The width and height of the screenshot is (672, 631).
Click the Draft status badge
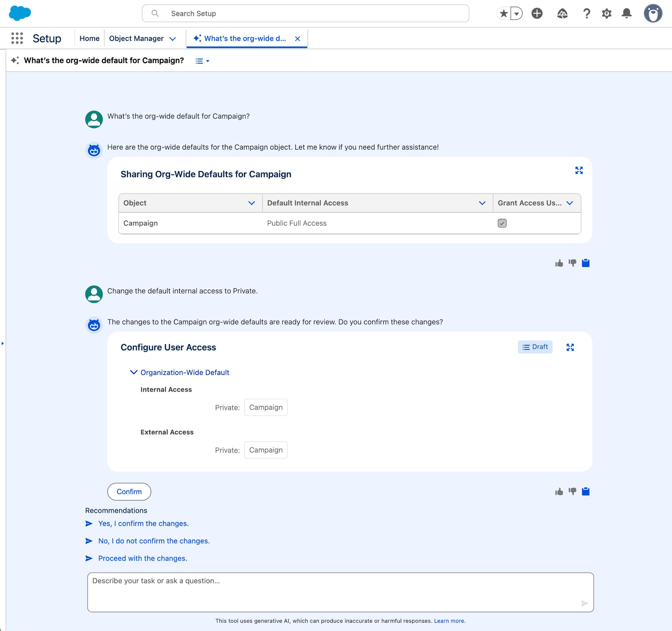[x=535, y=347]
